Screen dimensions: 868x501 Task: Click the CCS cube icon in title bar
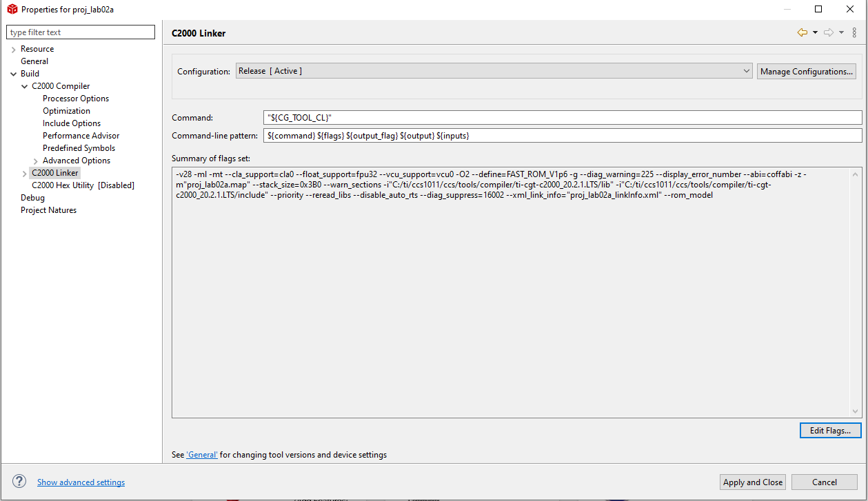click(12, 10)
